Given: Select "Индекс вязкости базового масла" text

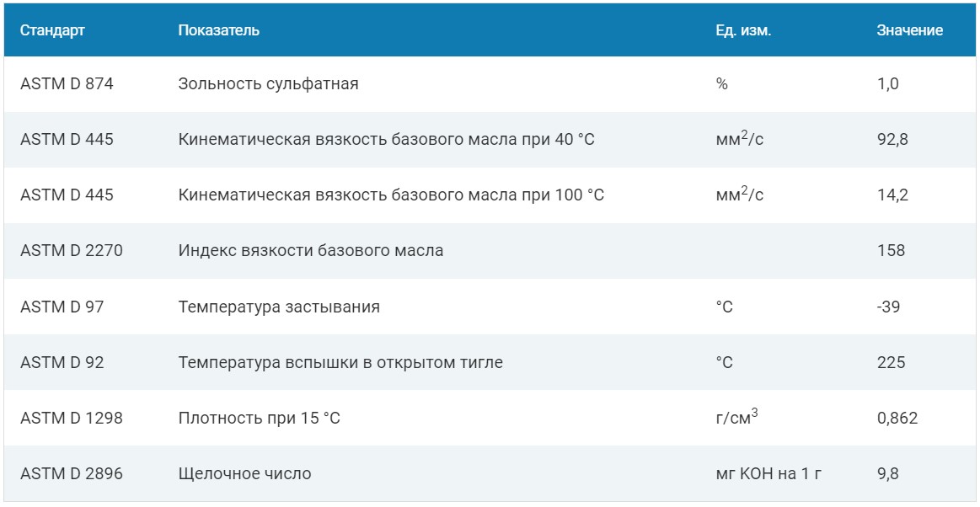Looking at the screenshot, I should [x=310, y=251].
